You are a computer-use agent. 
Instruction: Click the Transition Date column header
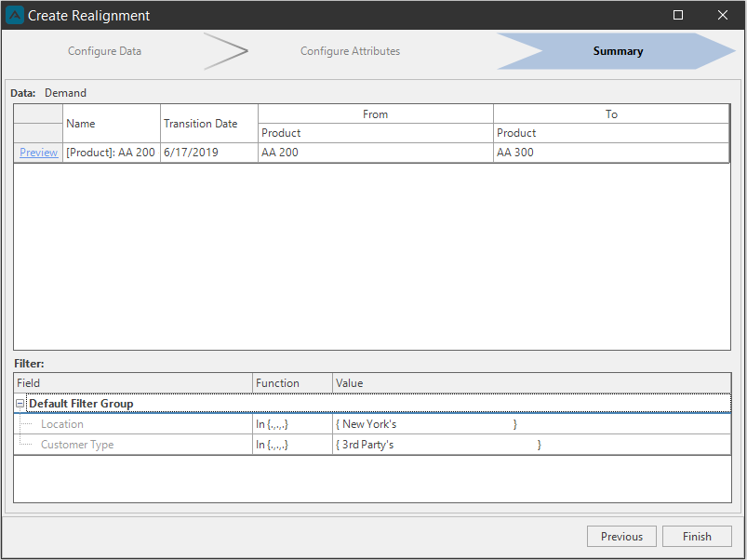click(209, 124)
